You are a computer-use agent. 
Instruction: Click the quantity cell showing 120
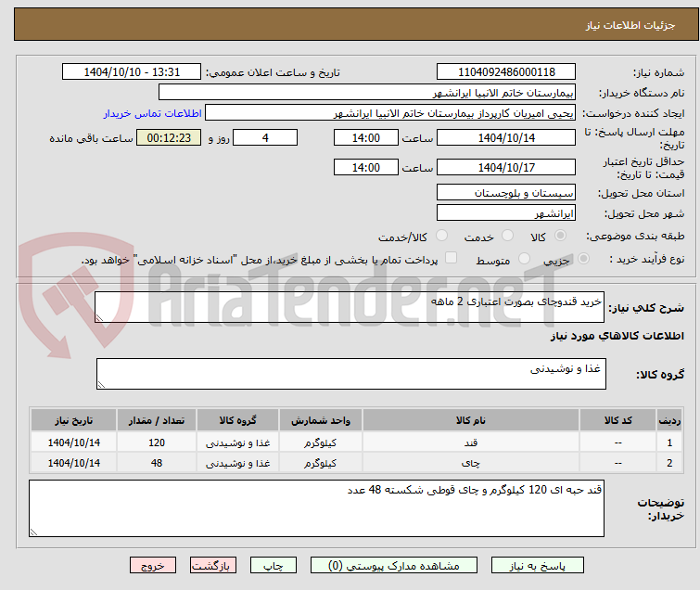(157, 442)
